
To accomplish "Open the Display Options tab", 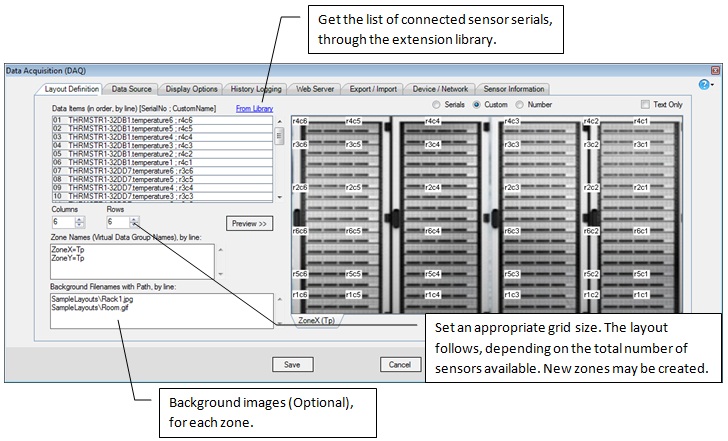I will click(190, 89).
